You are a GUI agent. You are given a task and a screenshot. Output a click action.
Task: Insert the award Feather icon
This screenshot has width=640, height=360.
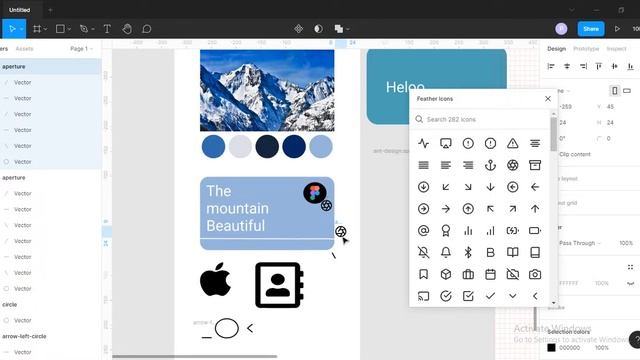tap(446, 231)
